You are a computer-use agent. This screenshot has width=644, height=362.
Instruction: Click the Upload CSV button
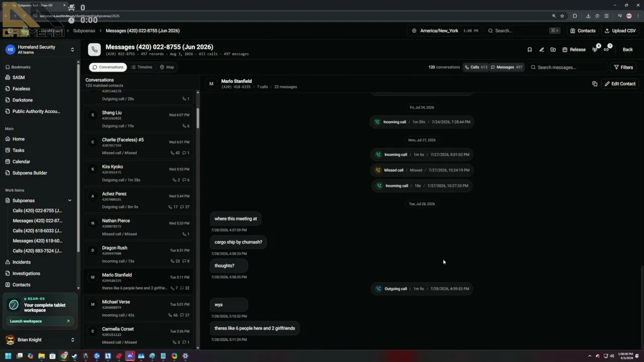point(620,31)
